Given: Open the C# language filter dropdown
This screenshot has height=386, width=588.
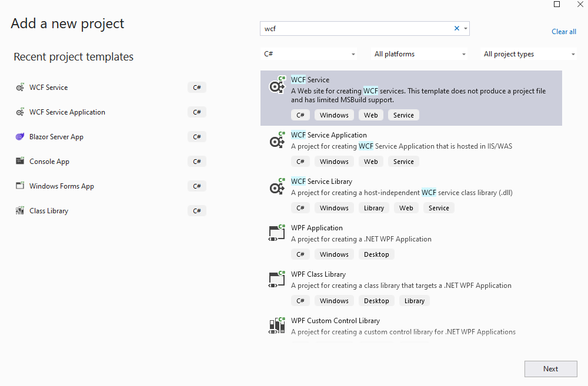Looking at the screenshot, I should tap(309, 54).
